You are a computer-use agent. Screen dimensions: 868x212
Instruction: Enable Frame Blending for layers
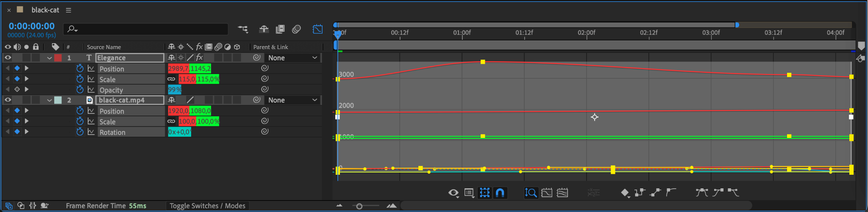pyautogui.click(x=280, y=29)
